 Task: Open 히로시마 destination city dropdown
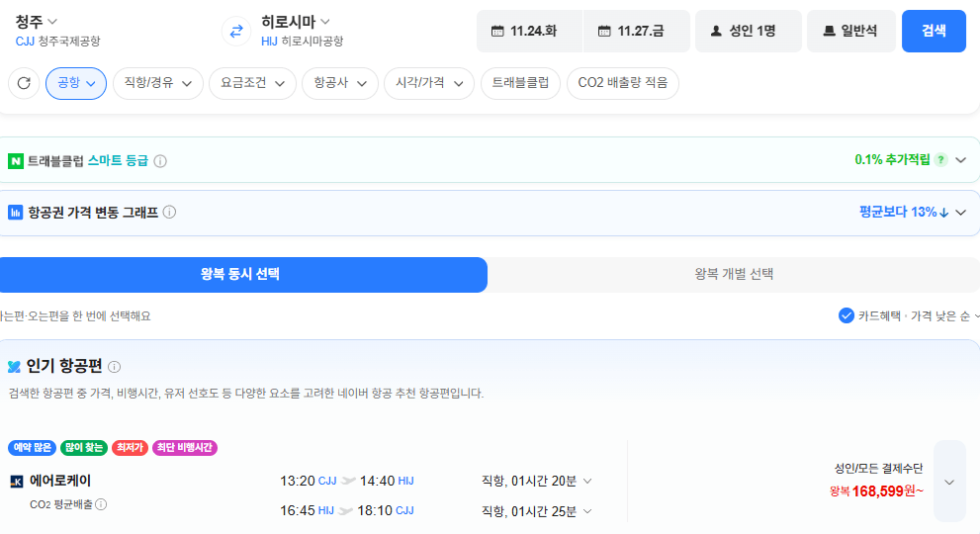pyautogui.click(x=296, y=22)
